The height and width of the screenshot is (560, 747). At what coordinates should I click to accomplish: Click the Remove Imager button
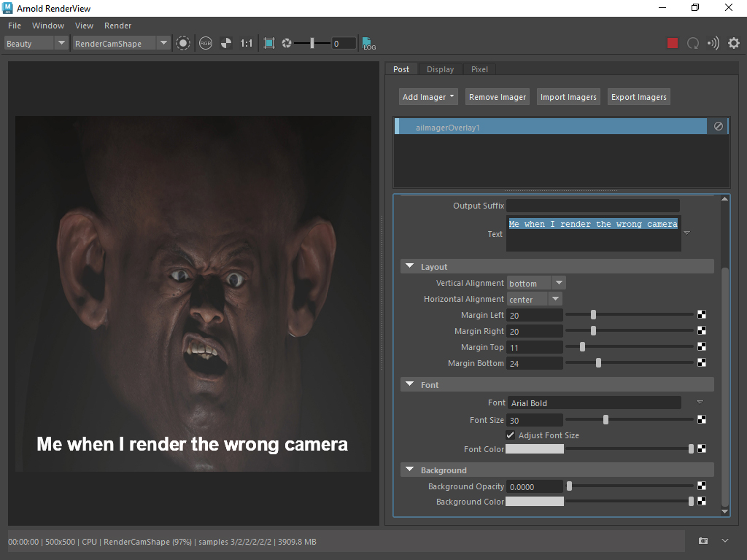[x=498, y=97]
